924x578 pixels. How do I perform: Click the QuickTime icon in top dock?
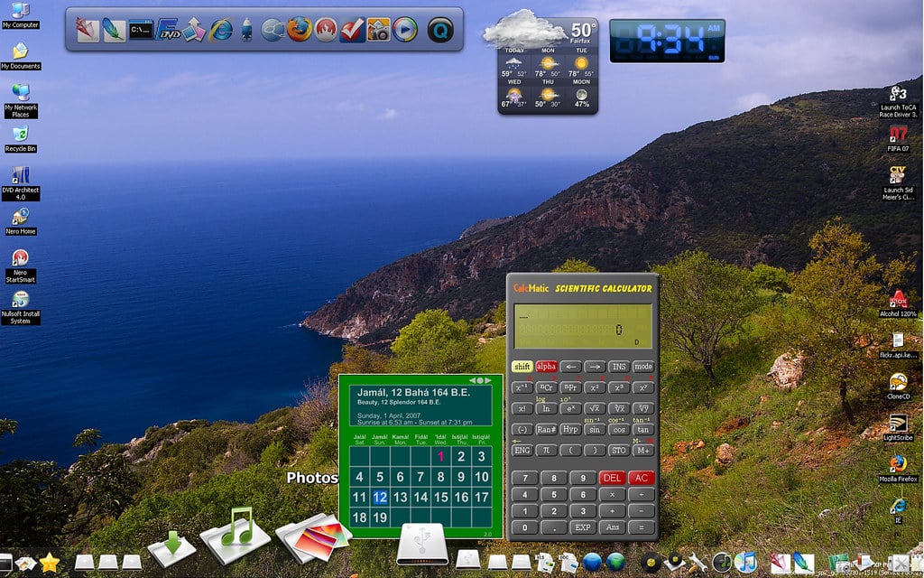click(439, 30)
